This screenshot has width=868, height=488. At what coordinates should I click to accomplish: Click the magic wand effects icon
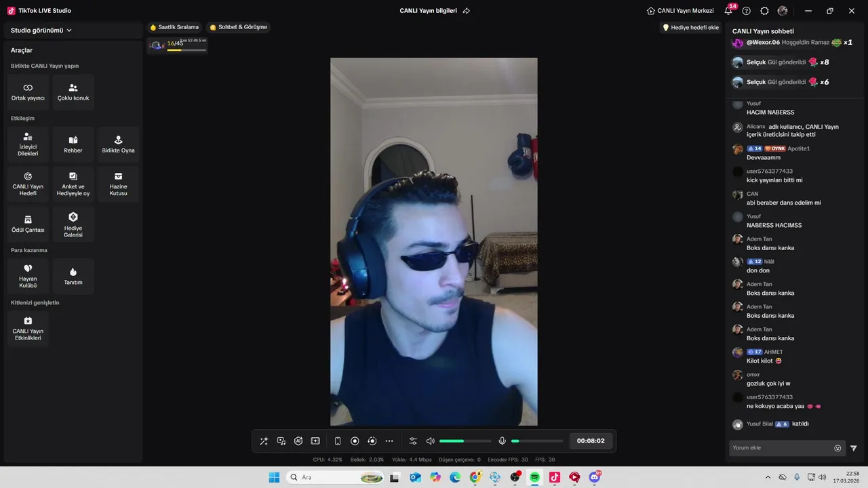click(264, 441)
